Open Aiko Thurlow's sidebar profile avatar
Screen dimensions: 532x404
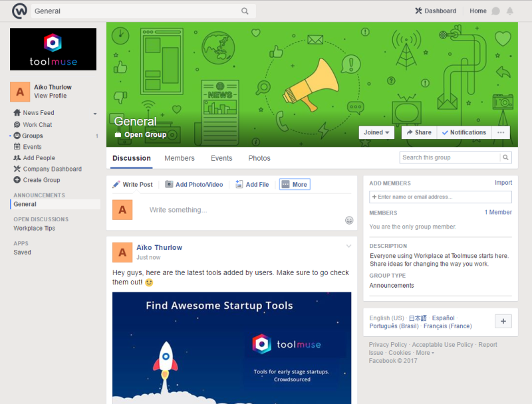click(20, 92)
